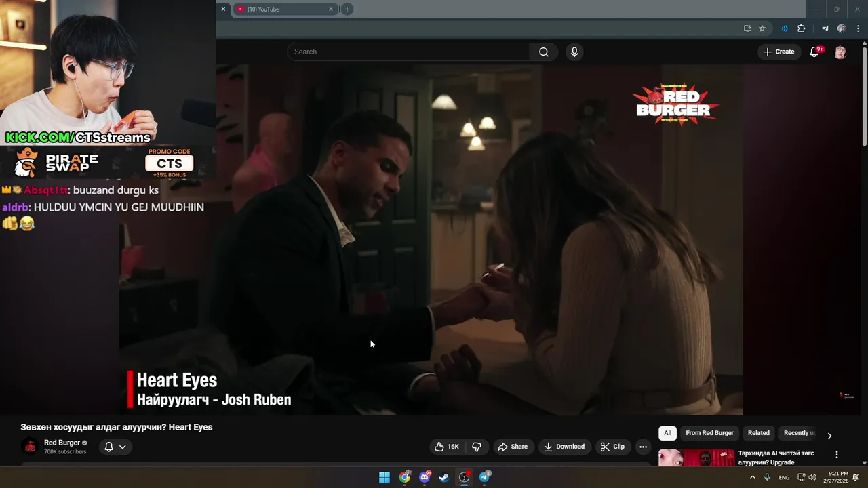Image resolution: width=868 pixels, height=488 pixels.
Task: Like the video with the 16K thumbs-up
Action: pos(447,447)
